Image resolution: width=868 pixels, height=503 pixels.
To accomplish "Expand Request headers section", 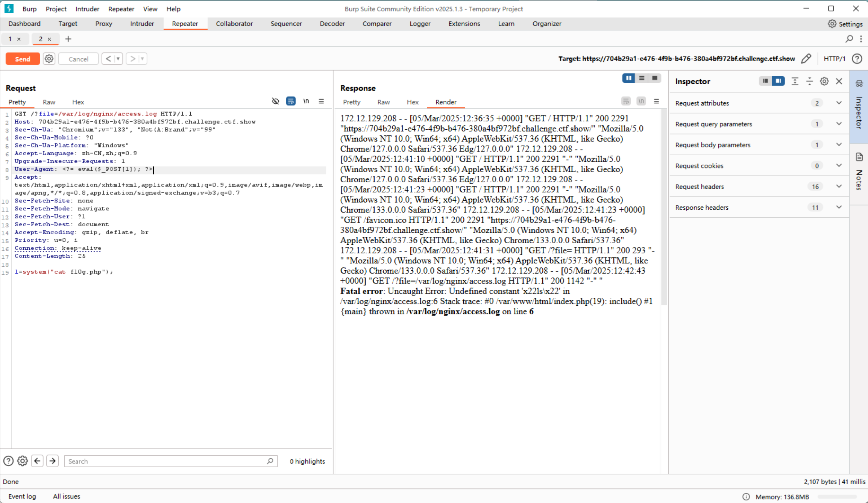I will [x=839, y=186].
